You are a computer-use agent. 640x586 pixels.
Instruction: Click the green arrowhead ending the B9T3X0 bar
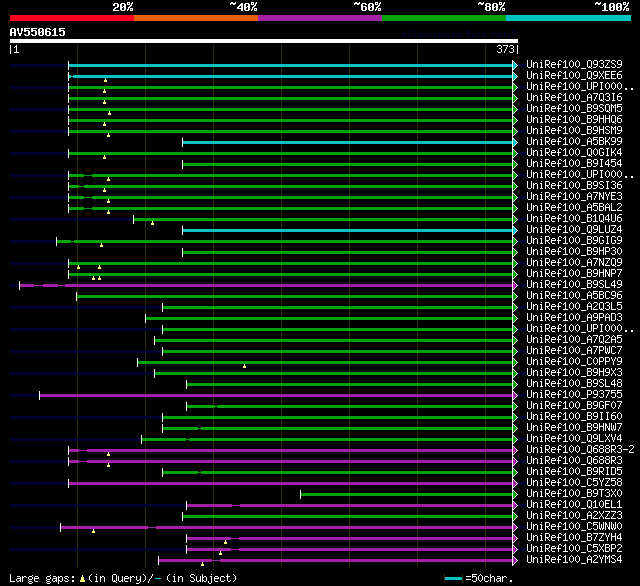coord(515,495)
